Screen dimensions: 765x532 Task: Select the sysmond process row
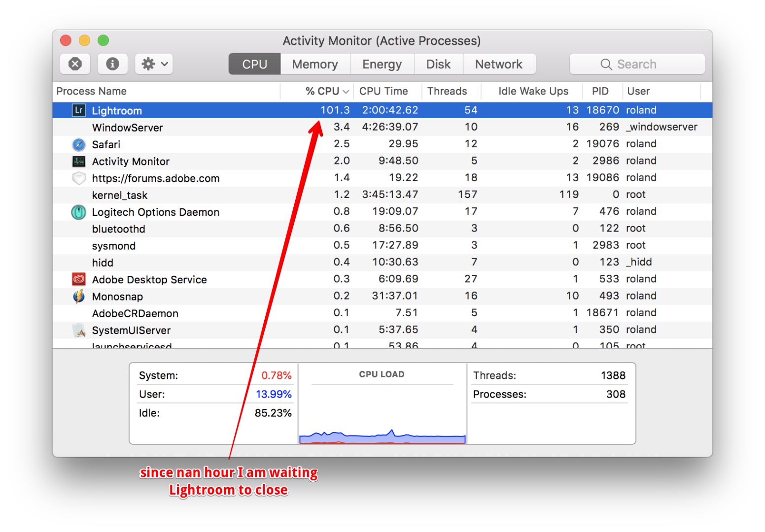coord(382,245)
